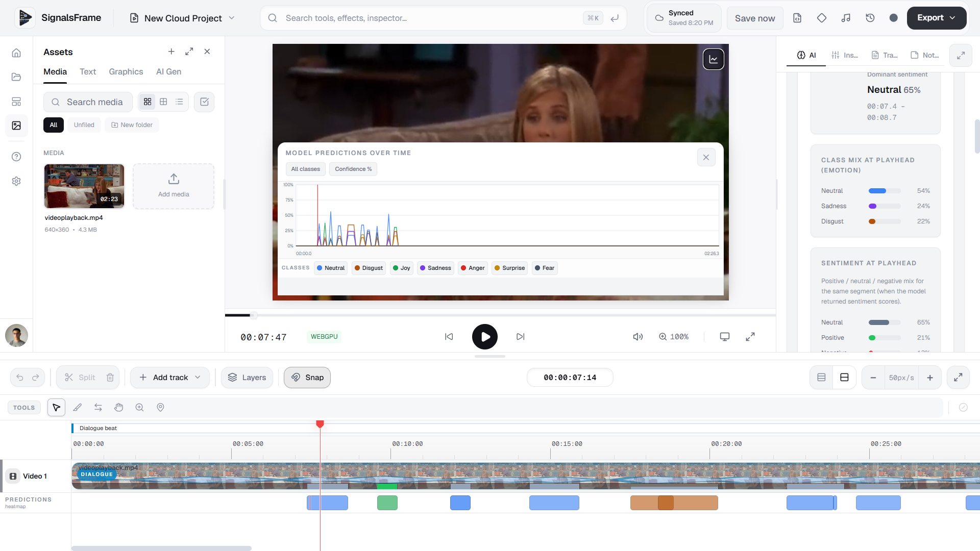Select the Hand pan tool
This screenshot has width=980, height=551.
[x=119, y=407]
